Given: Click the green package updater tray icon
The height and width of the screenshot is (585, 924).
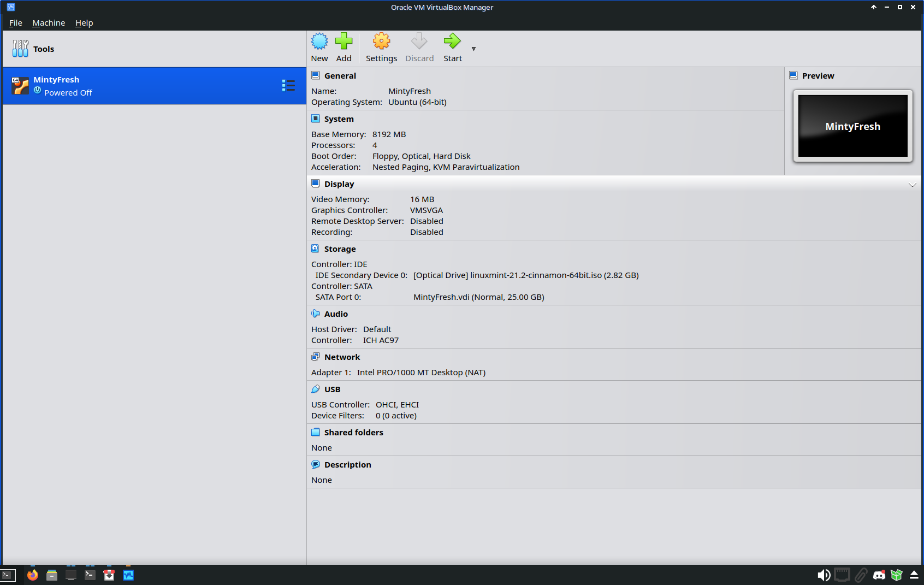Looking at the screenshot, I should point(897,575).
